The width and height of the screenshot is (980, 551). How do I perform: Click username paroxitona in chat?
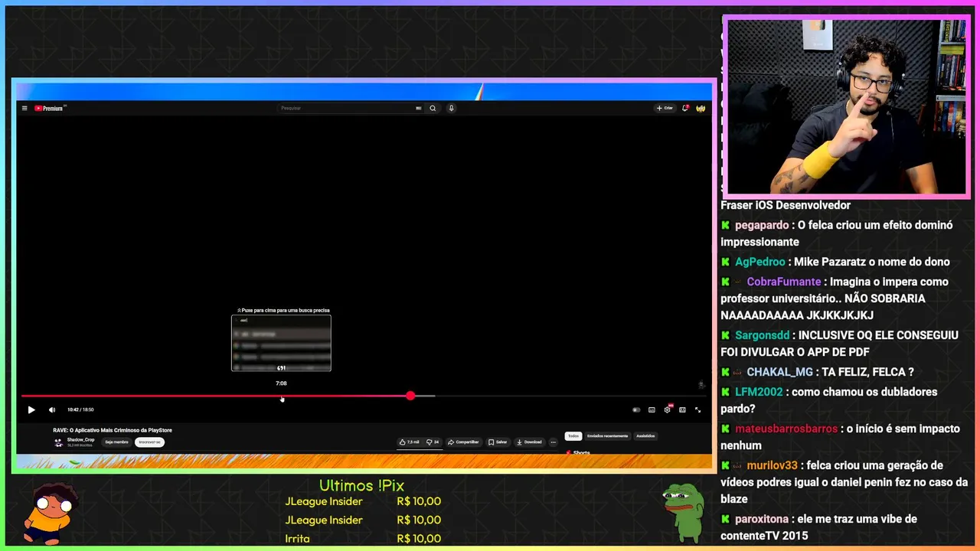click(763, 519)
